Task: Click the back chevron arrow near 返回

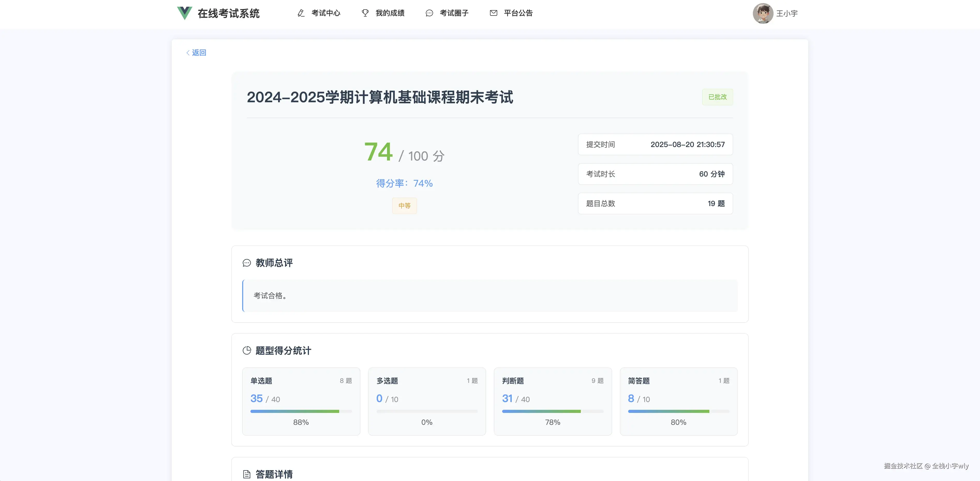Action: tap(188, 53)
